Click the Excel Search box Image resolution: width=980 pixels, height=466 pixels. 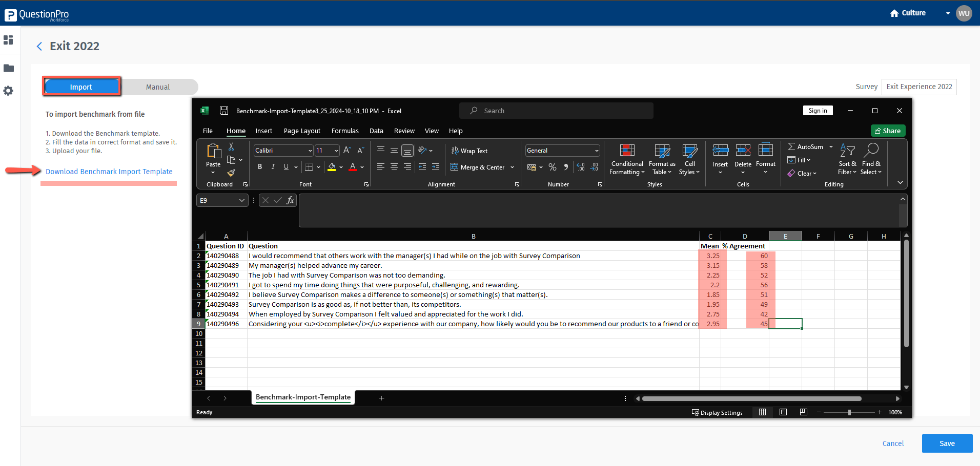click(556, 111)
